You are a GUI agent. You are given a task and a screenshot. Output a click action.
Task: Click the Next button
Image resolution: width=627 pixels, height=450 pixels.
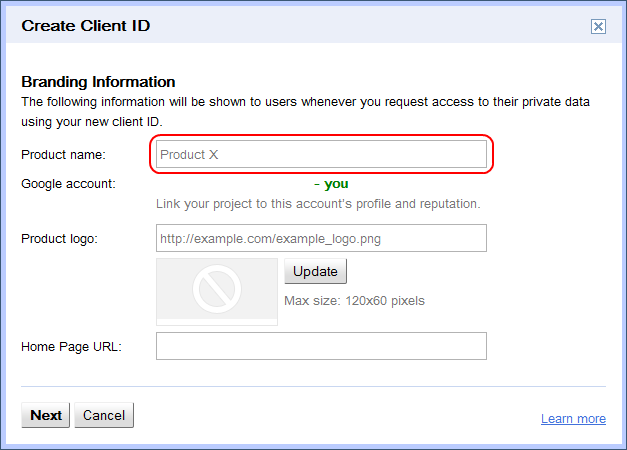point(46,415)
